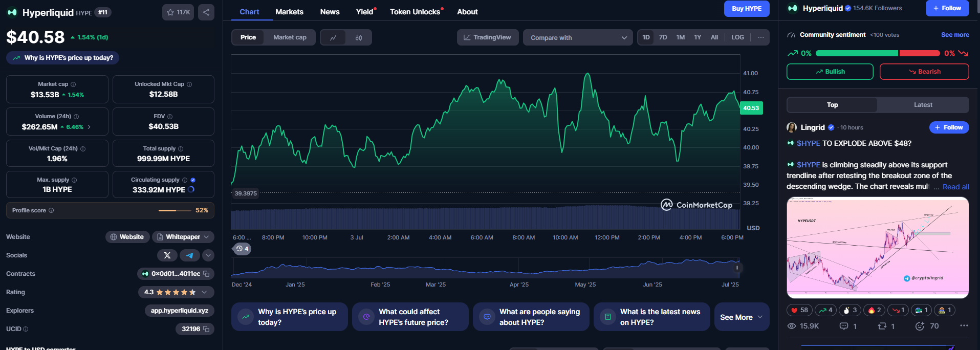
Task: Select the line chart style
Action: pyautogui.click(x=333, y=37)
